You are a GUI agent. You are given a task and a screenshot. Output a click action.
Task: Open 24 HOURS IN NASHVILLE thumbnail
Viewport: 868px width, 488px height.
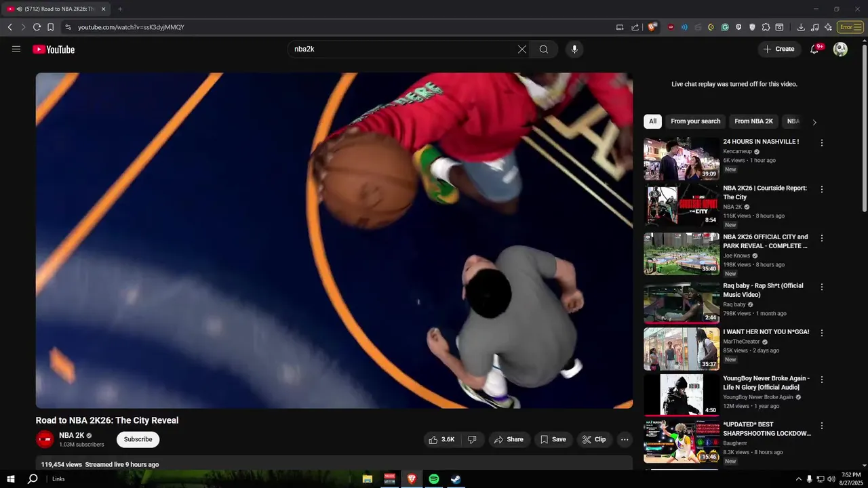click(x=682, y=159)
